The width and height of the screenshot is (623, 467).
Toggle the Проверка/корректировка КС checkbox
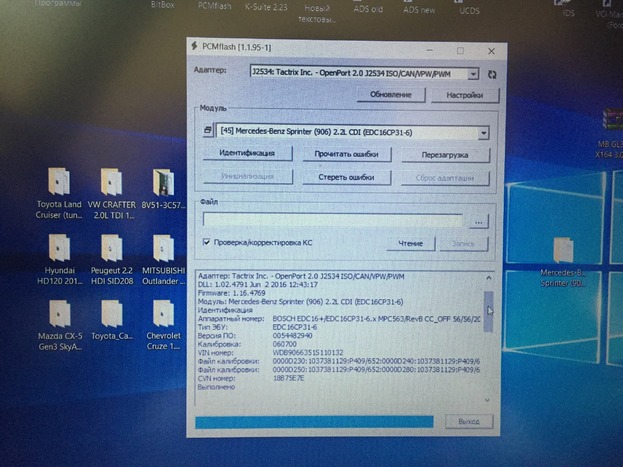pos(206,241)
